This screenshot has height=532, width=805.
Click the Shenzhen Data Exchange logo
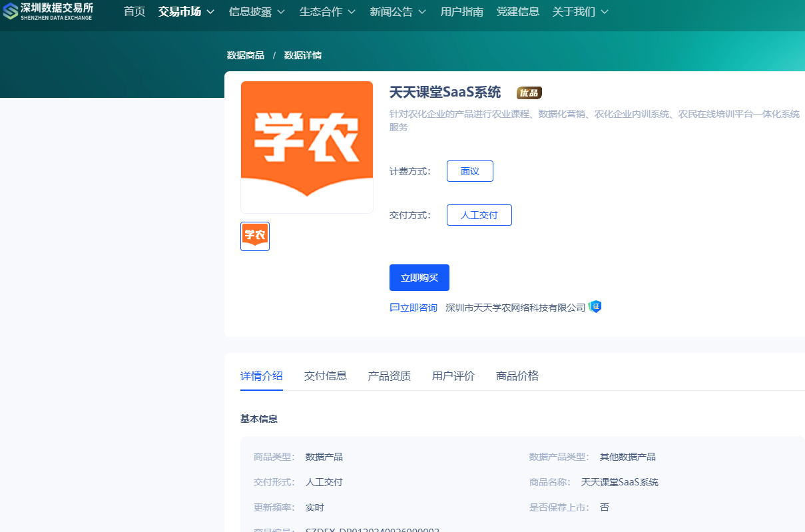click(48, 11)
